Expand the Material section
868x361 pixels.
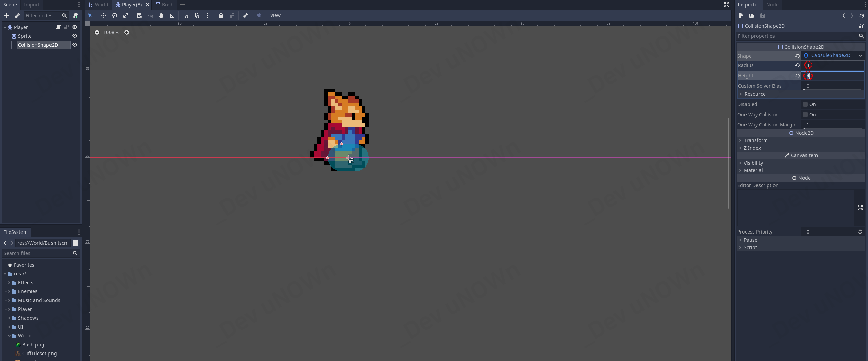(x=800, y=170)
